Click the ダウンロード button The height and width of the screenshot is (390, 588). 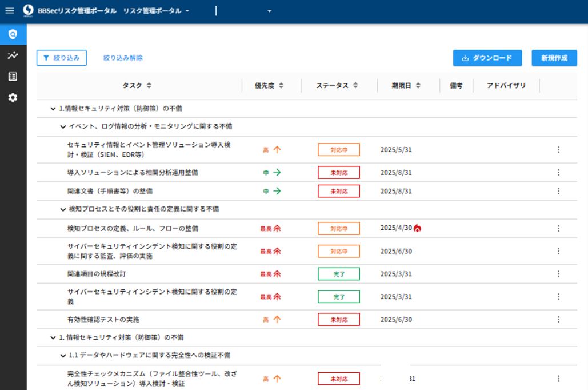(487, 58)
